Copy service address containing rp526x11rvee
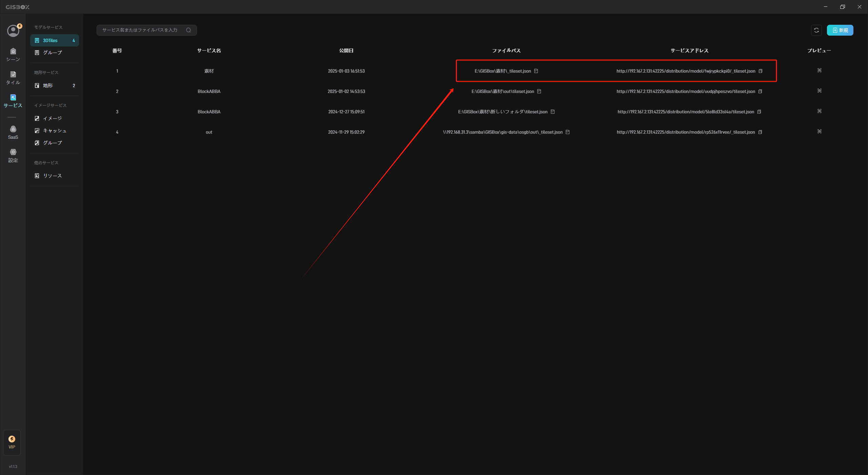The image size is (868, 475). [x=760, y=132]
